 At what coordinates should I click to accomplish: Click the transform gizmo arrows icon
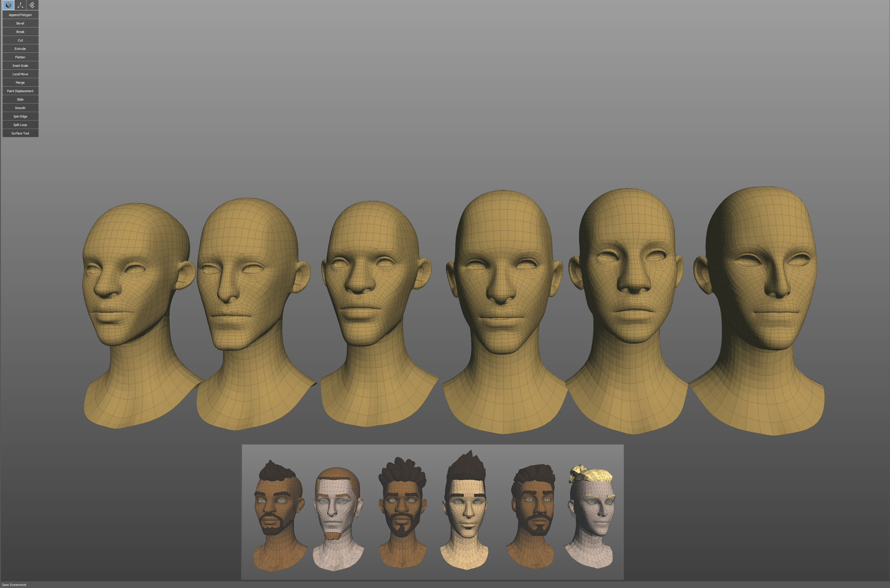(20, 5)
